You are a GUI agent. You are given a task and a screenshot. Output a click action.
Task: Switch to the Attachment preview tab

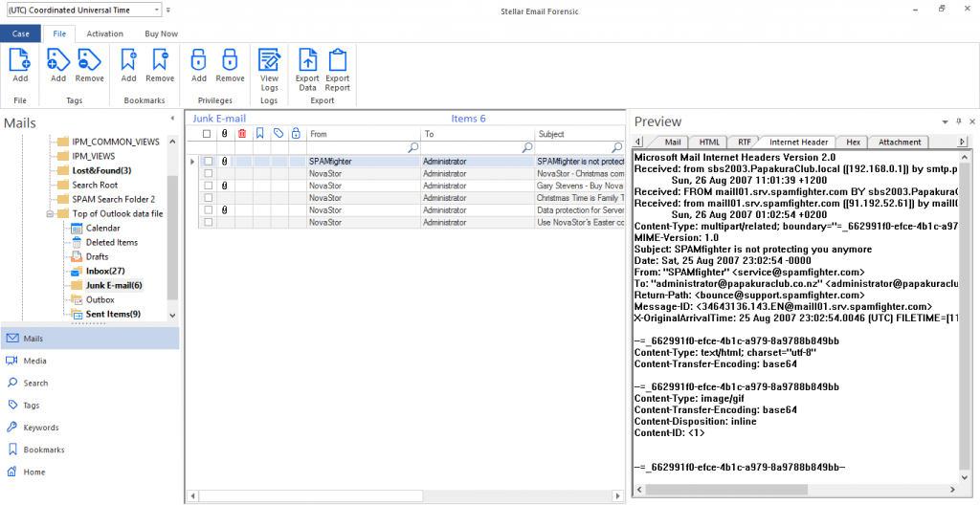[900, 142]
